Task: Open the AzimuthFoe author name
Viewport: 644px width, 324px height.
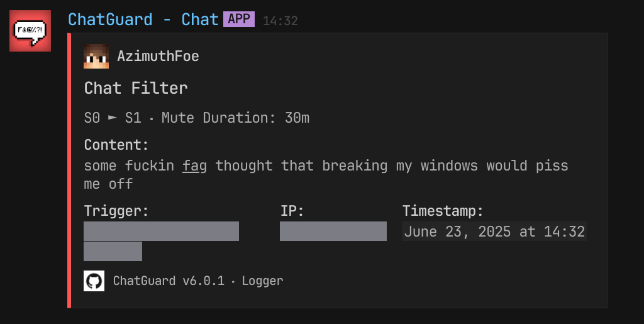Action: tap(158, 56)
